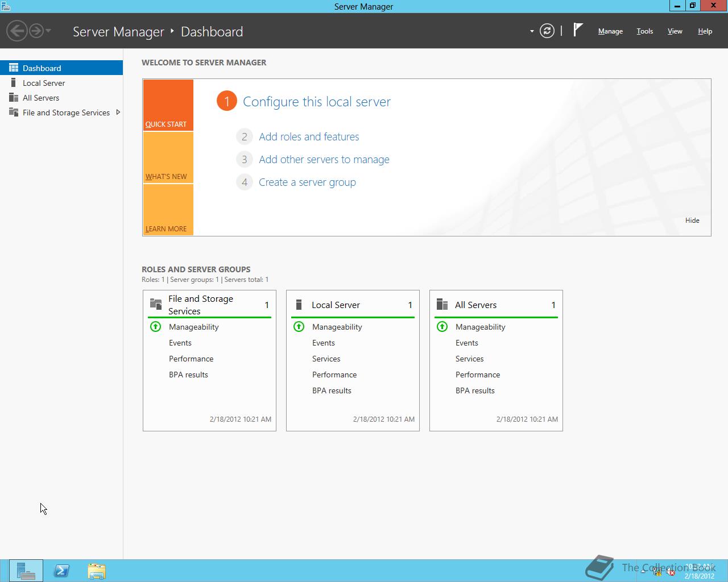This screenshot has width=728, height=582.
Task: Click the step 1 orange circle
Action: pos(226,101)
